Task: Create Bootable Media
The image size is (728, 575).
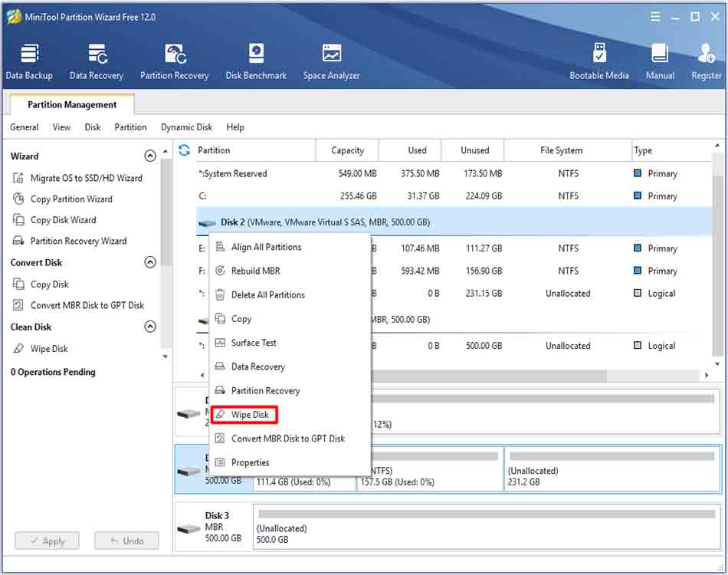Action: click(x=599, y=61)
